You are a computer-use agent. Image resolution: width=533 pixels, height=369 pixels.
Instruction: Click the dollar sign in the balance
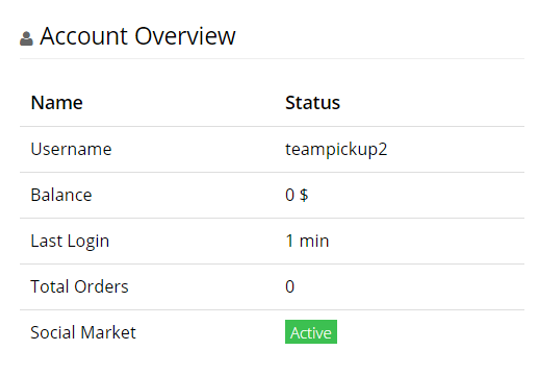[x=304, y=195]
